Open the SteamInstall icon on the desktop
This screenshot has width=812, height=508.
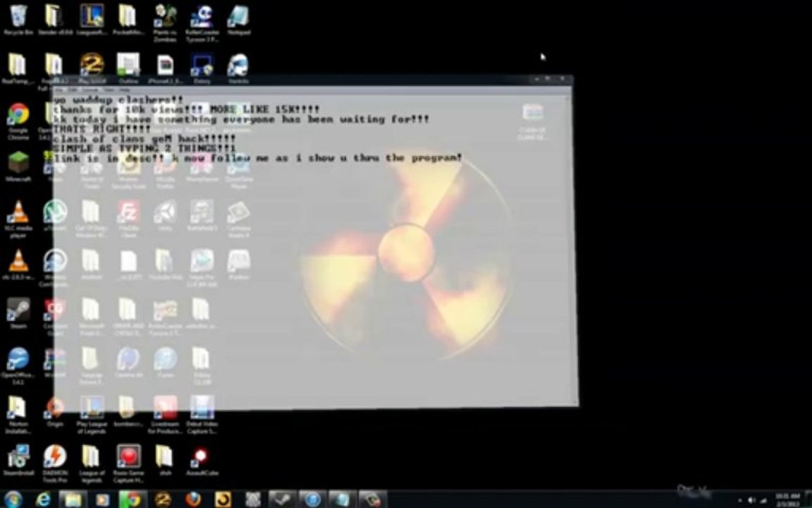(18, 459)
